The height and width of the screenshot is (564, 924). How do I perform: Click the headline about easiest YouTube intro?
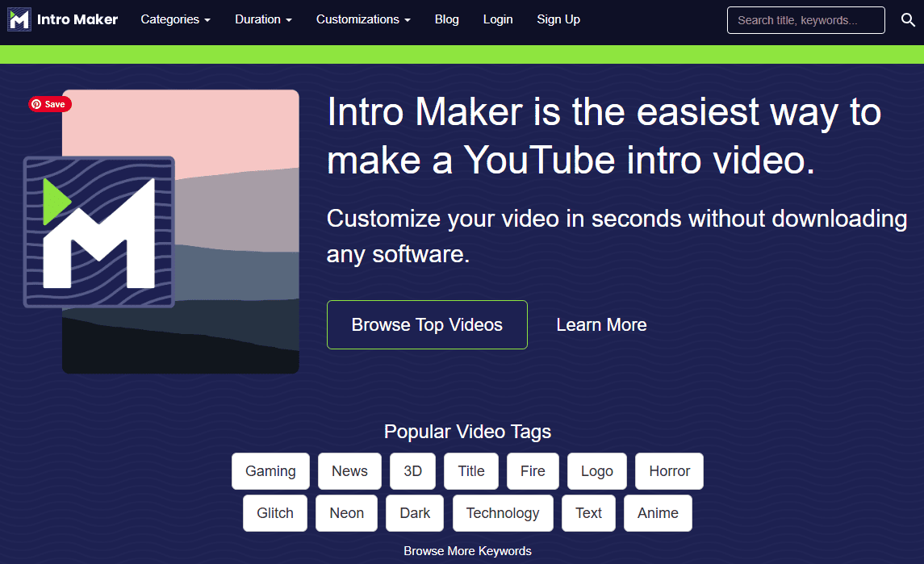[604, 136]
